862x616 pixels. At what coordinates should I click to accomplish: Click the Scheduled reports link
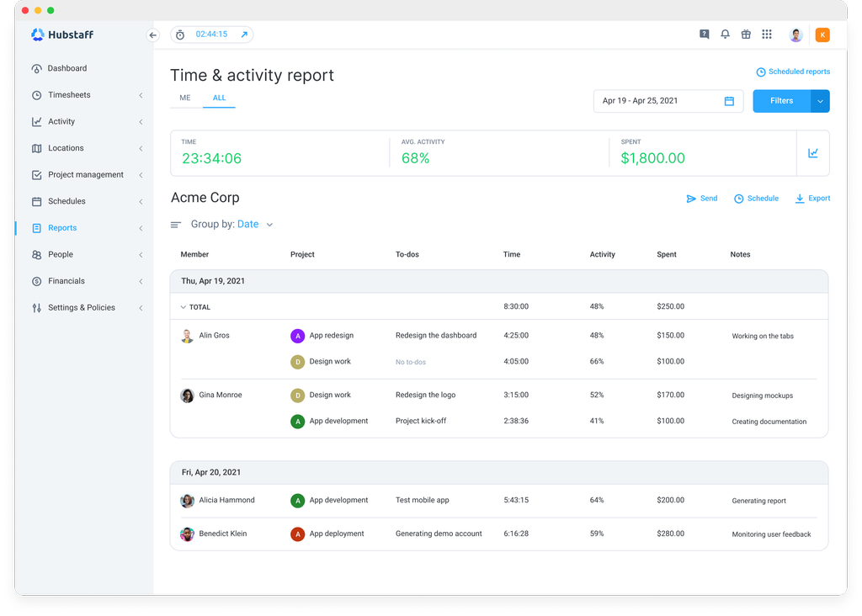792,72
